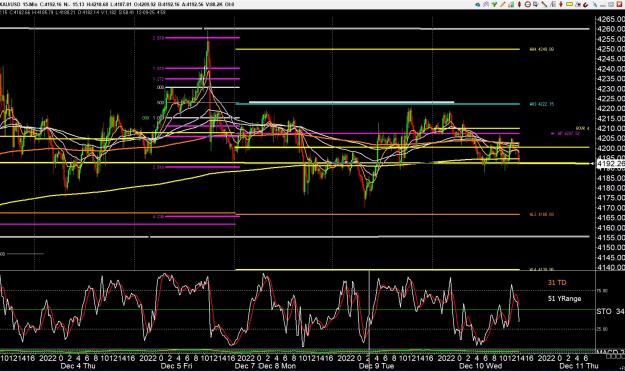
Task: Click the Dec 10 Wed date label
Action: click(480, 366)
